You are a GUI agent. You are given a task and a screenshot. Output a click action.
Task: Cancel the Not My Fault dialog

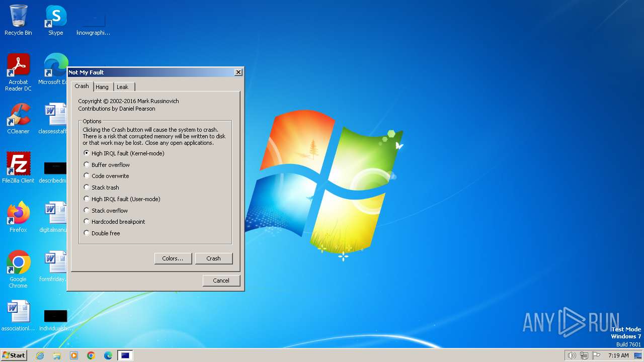point(221,281)
